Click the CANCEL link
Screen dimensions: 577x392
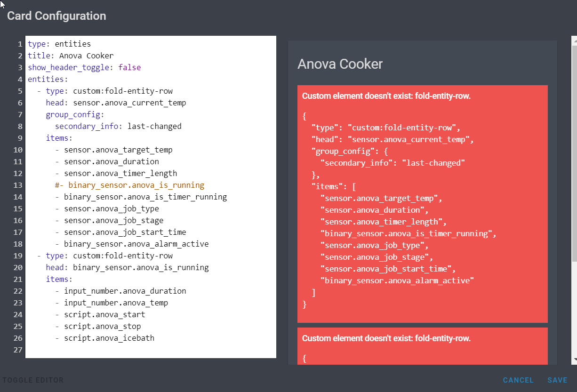click(x=518, y=380)
